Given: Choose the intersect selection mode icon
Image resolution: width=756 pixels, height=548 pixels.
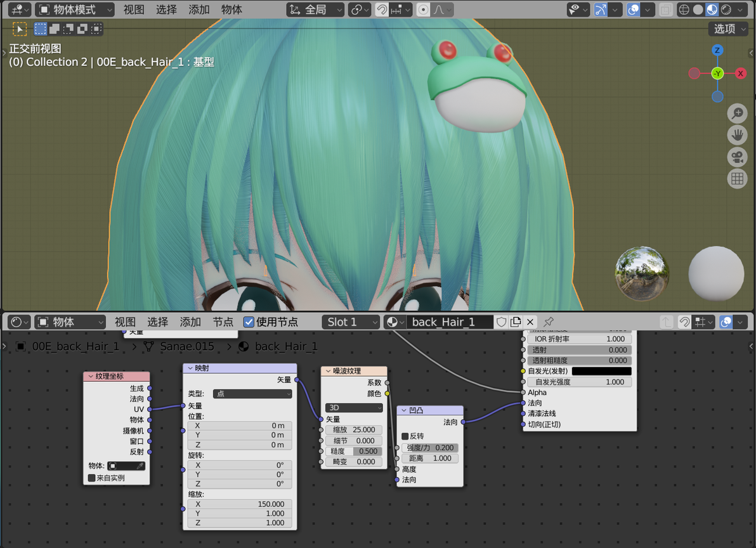Looking at the screenshot, I should coord(96,29).
